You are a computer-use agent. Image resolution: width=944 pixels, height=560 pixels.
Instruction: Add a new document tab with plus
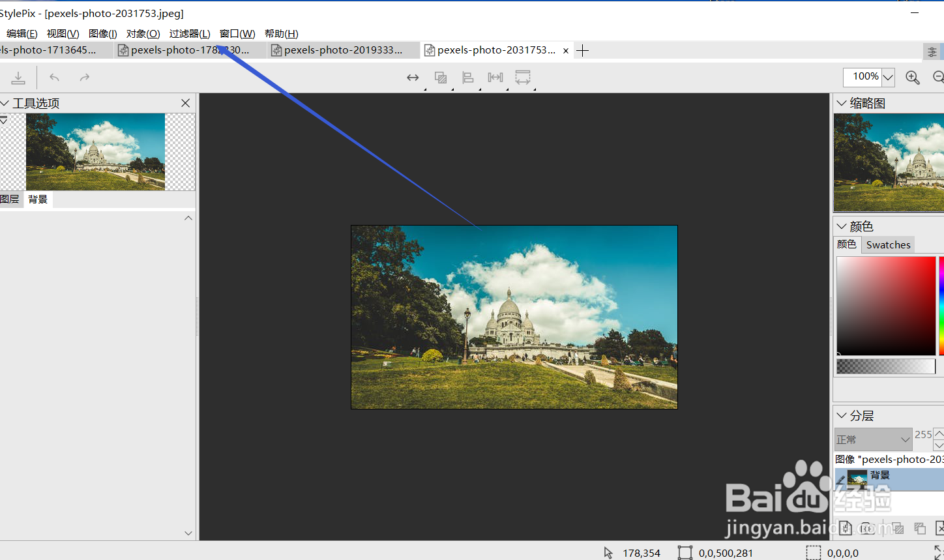point(583,50)
